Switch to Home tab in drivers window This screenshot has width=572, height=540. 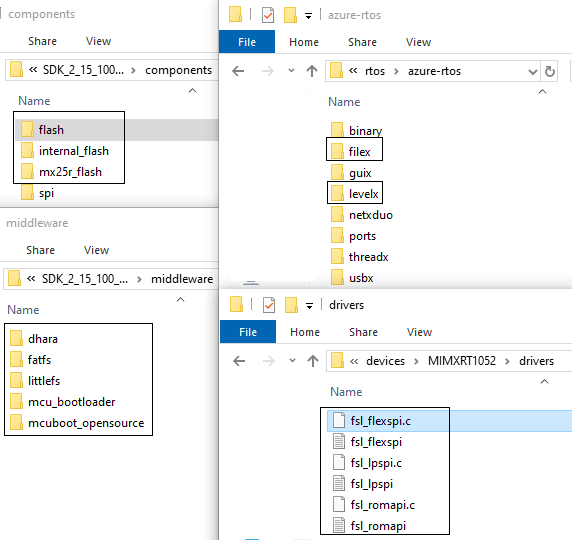pos(305,332)
